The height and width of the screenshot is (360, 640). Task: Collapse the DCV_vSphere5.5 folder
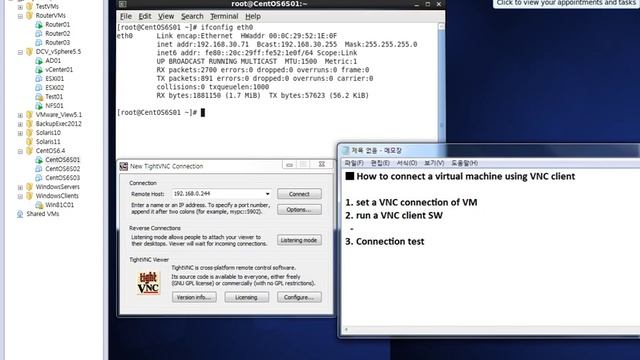[x=20, y=52]
